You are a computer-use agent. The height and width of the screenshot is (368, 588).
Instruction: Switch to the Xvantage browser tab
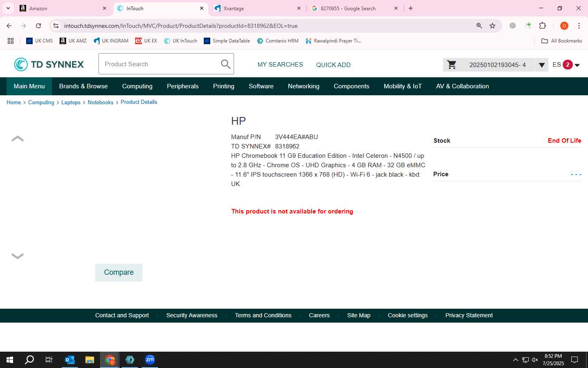pos(257,8)
